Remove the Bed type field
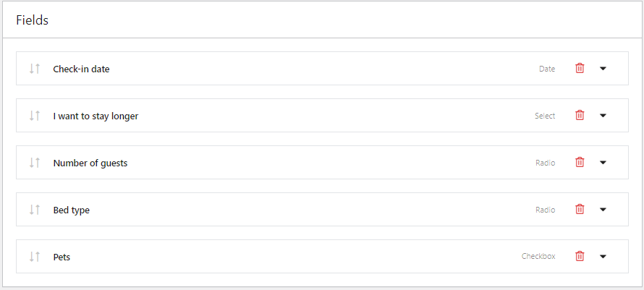Image resolution: width=644 pixels, height=290 pixels. tap(580, 209)
